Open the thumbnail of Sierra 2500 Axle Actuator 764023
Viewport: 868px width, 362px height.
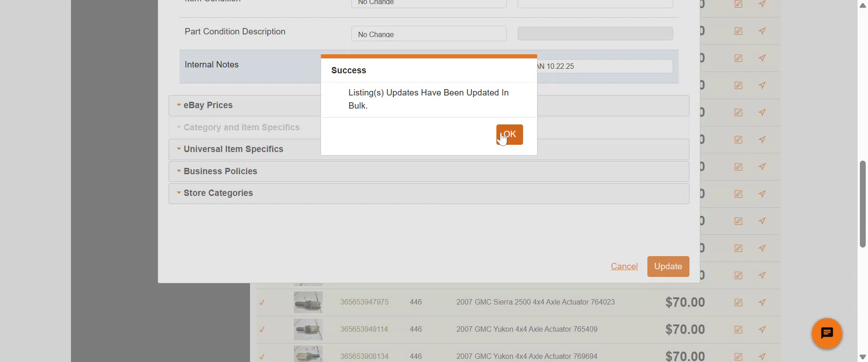coord(308,302)
